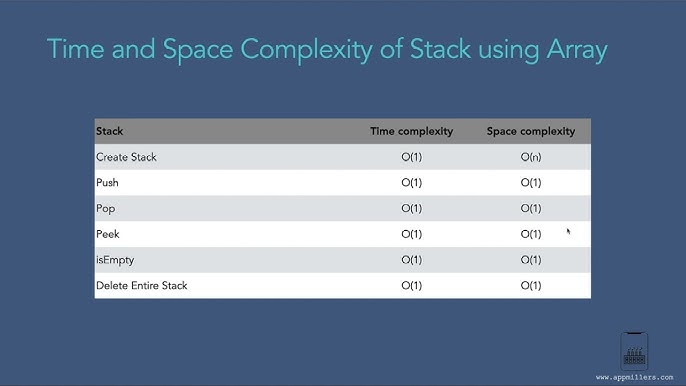This screenshot has height=386, width=686.
Task: Click the Pop row label
Action: pos(105,209)
